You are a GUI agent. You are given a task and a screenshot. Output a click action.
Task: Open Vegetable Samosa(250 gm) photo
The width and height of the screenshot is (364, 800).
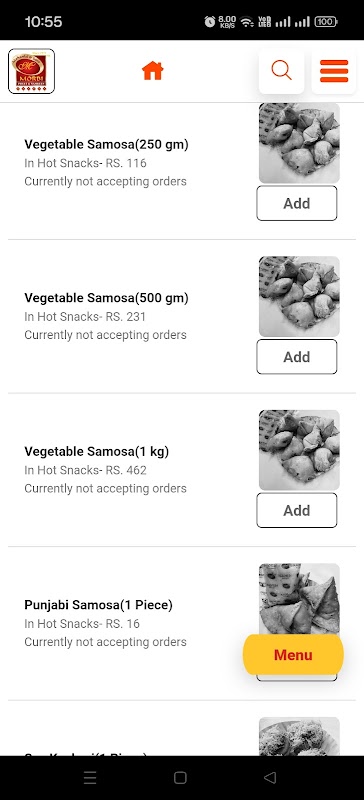tap(299, 143)
